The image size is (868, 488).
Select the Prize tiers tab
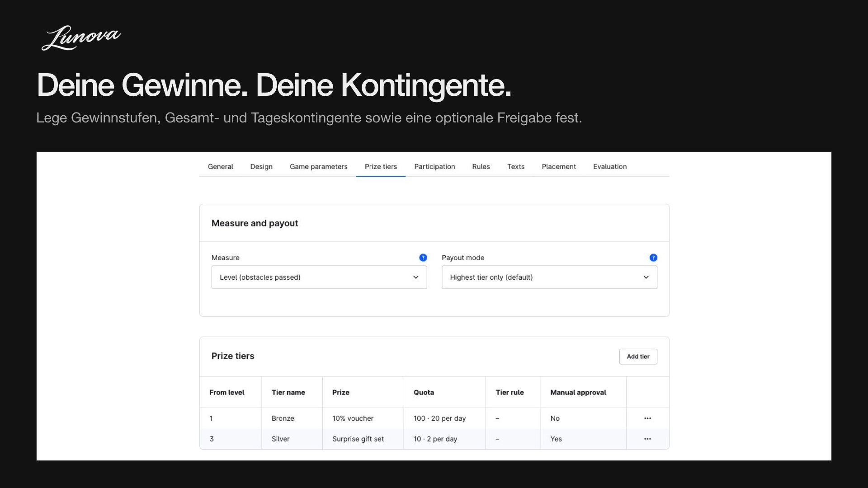[381, 167]
